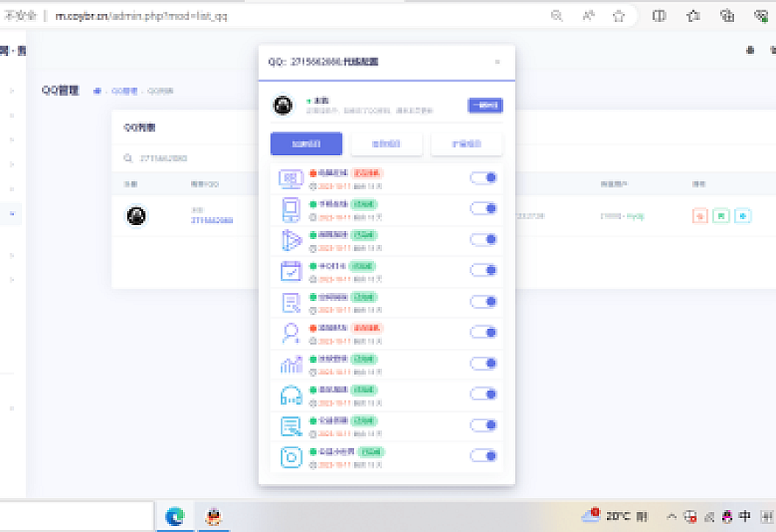Expand hidden system tray icons chevron

click(x=670, y=516)
